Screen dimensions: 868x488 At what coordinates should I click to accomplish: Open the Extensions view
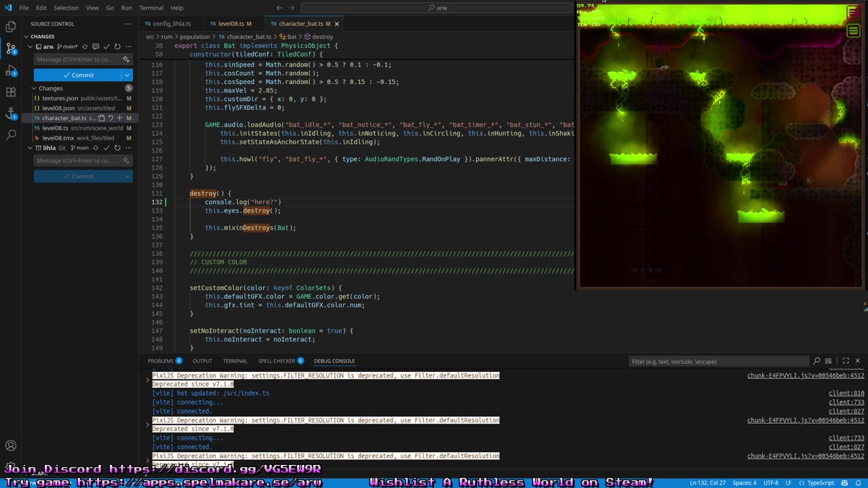click(x=11, y=91)
